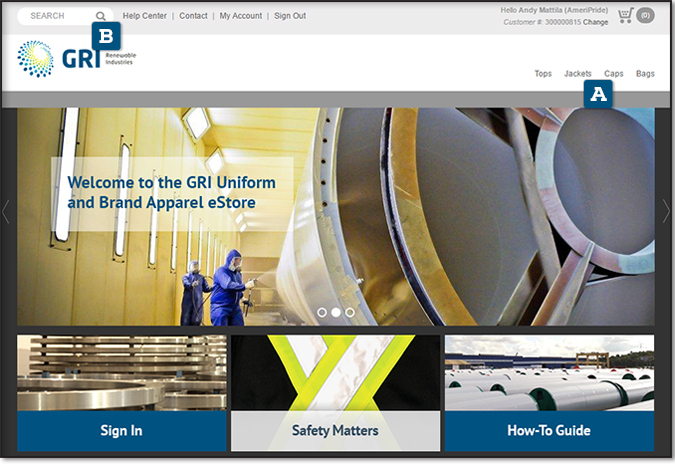Click the search magnifier icon
This screenshot has height=465, width=675.
[x=101, y=16]
